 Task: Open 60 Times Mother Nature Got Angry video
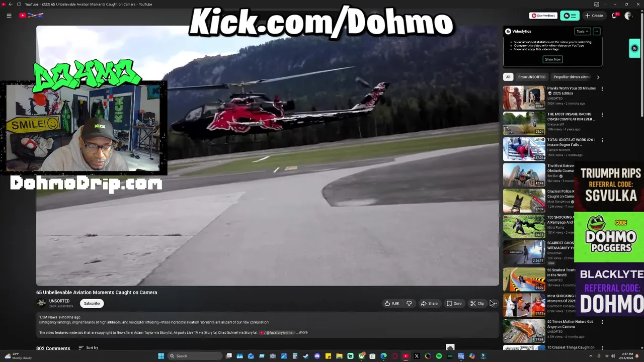tap(524, 330)
